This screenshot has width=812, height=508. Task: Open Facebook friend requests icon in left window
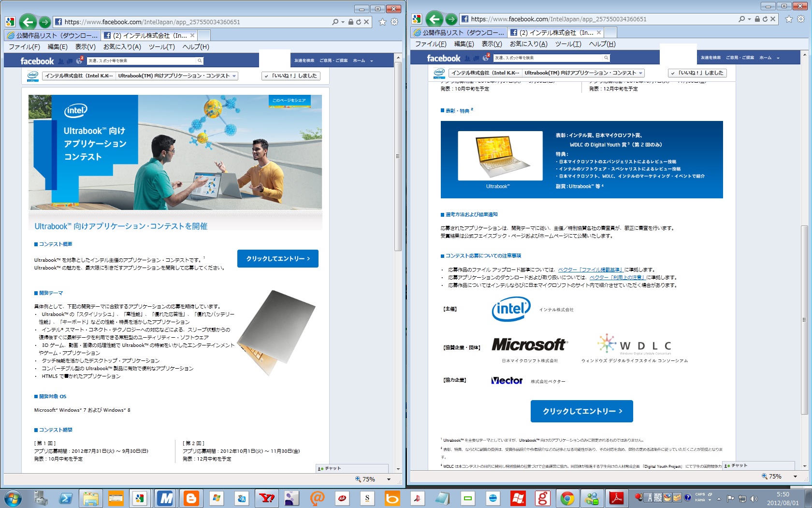pyautogui.click(x=61, y=61)
